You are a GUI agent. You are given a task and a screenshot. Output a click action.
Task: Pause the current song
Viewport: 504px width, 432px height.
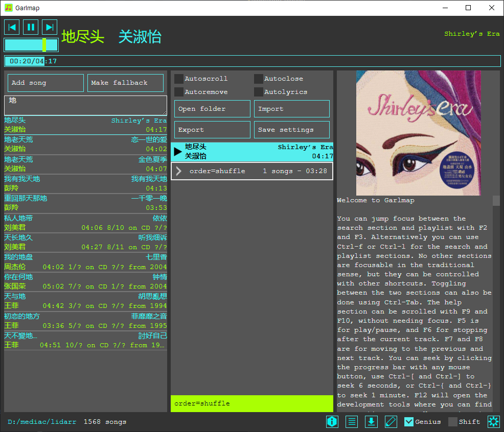coord(31,27)
